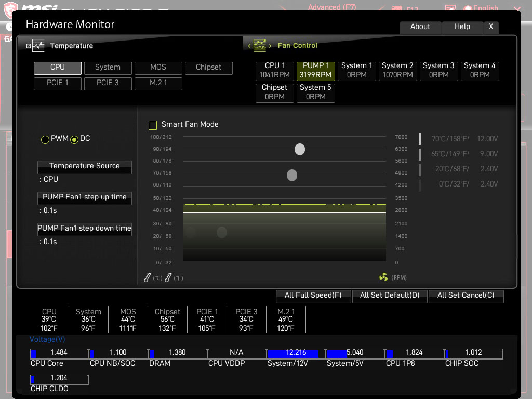Select the PWM radio button
The image size is (532, 399).
pos(45,139)
